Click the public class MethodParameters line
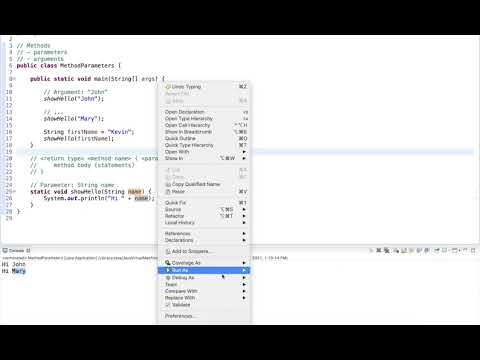The image size is (480, 360). click(x=69, y=66)
